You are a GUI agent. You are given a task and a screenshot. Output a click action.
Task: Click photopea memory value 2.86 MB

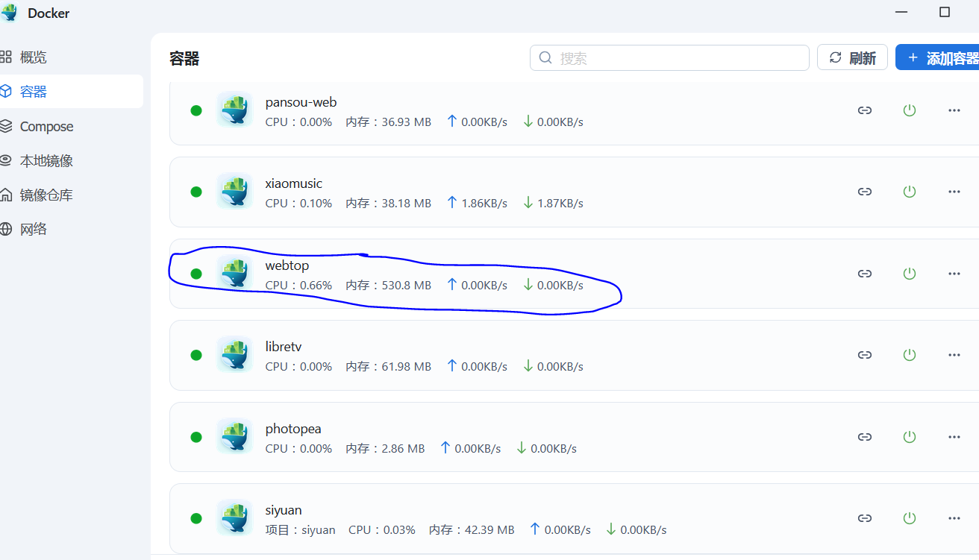[x=403, y=449]
